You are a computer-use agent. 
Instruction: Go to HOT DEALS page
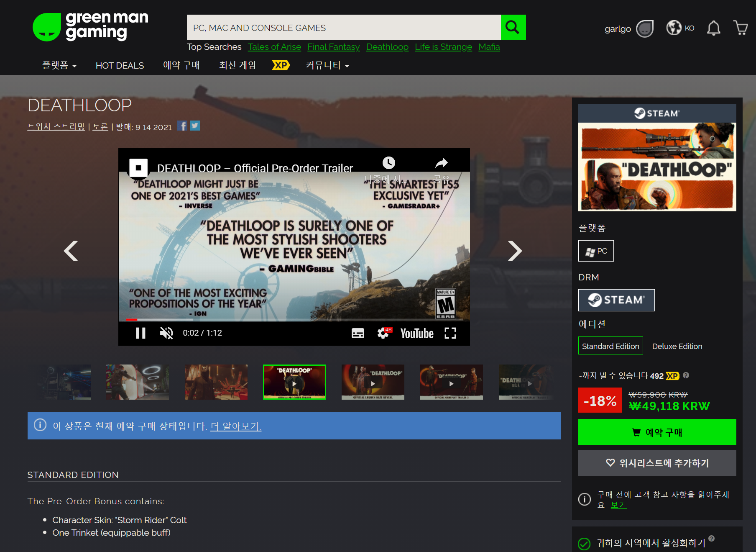point(120,65)
